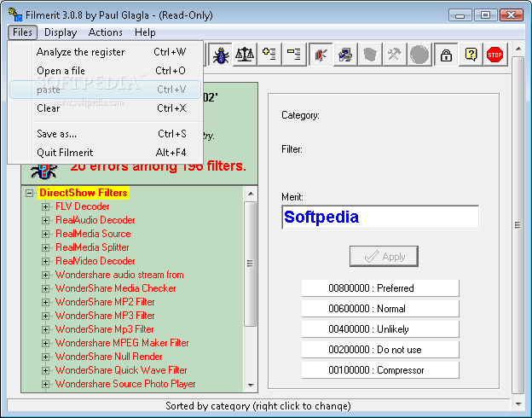
Task: Click the bug with question mark icon
Action: [44, 171]
